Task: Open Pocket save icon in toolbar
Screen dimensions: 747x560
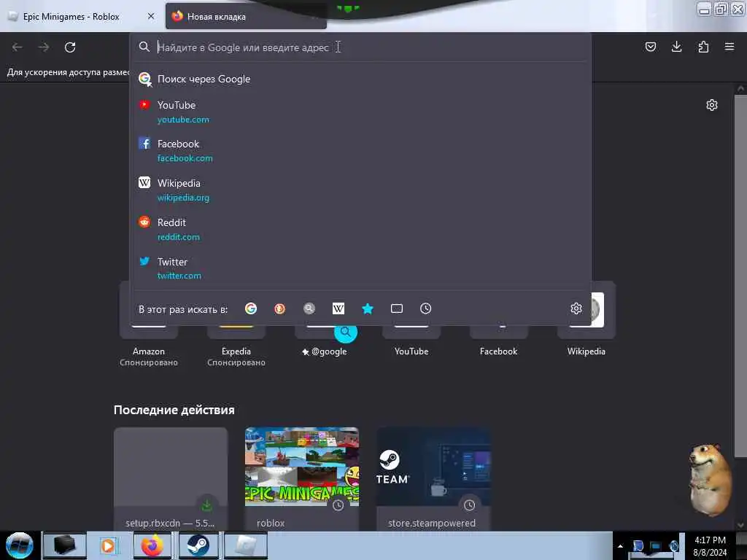Action: [650, 47]
